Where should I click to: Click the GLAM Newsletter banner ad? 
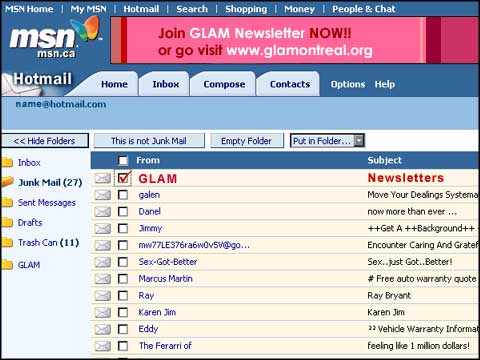click(295, 40)
